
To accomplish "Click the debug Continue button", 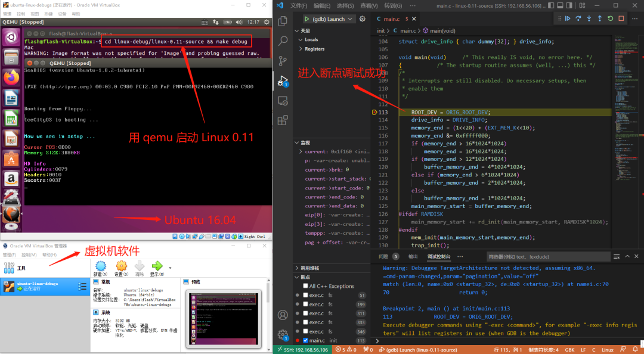I will (568, 18).
